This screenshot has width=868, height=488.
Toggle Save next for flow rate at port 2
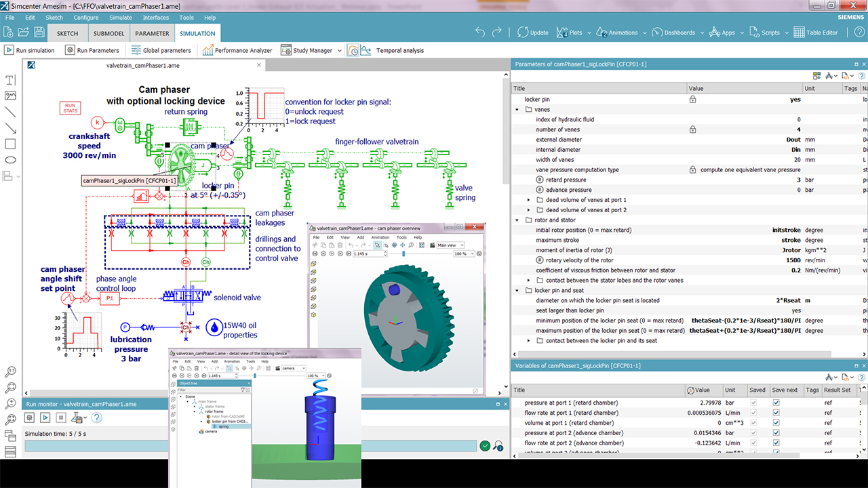click(x=776, y=443)
